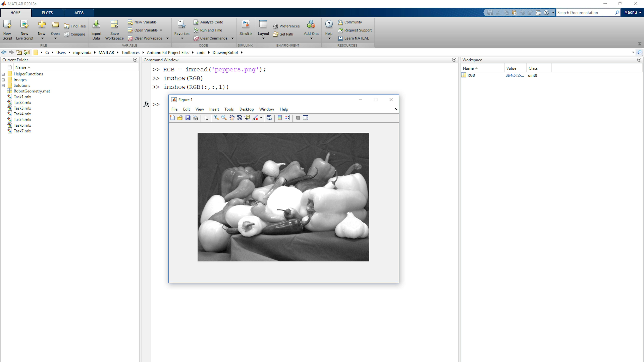Open the Desktop menu in Figure 1
Screen dimensions: 644x362
[x=247, y=109]
